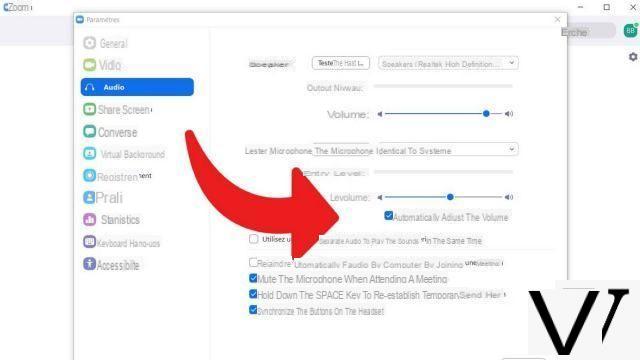
Task: Click the Test speaker button
Action: [x=341, y=63]
